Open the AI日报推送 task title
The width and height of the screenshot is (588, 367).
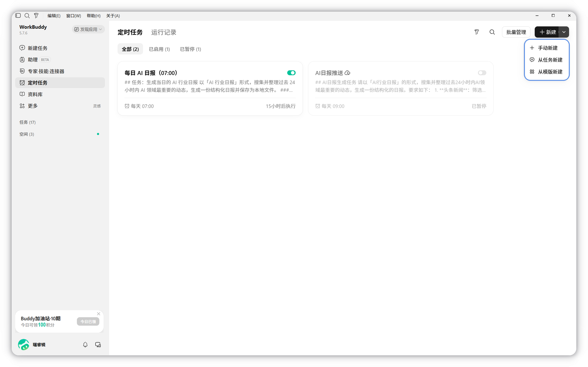[x=329, y=73]
